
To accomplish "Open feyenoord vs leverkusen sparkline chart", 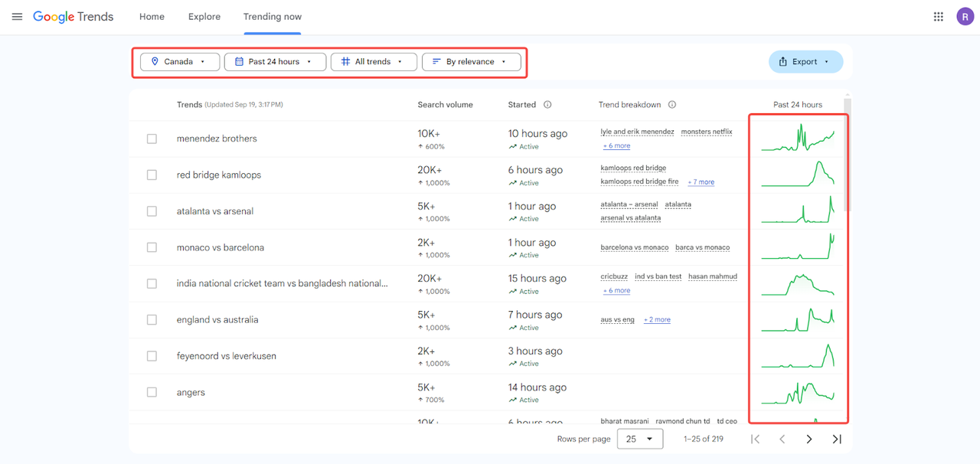I will [x=798, y=356].
